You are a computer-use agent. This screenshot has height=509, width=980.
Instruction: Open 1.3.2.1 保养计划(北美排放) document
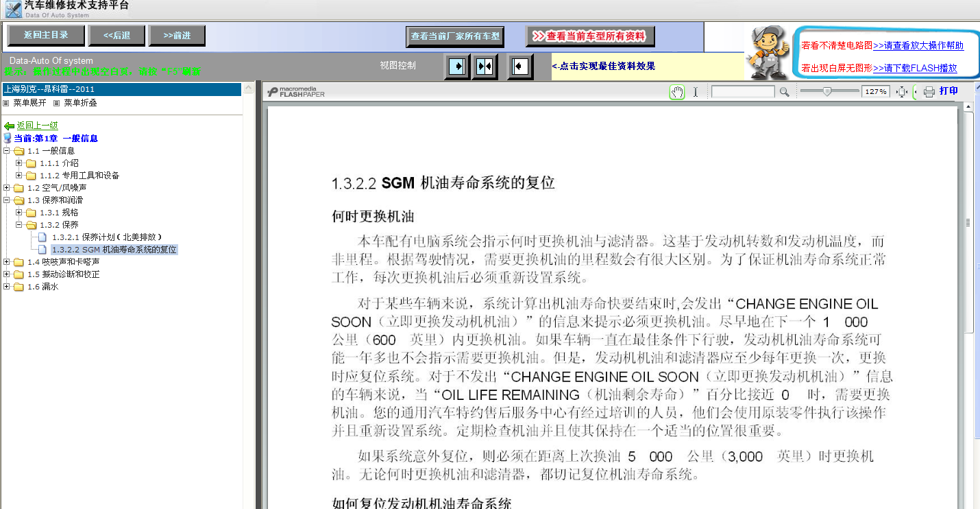tap(107, 237)
